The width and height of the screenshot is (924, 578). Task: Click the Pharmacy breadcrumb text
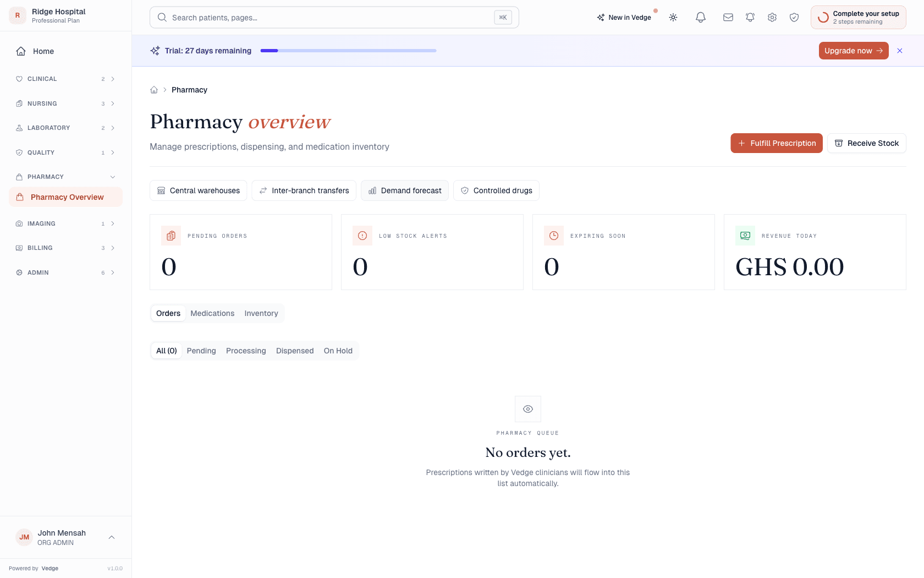189,90
